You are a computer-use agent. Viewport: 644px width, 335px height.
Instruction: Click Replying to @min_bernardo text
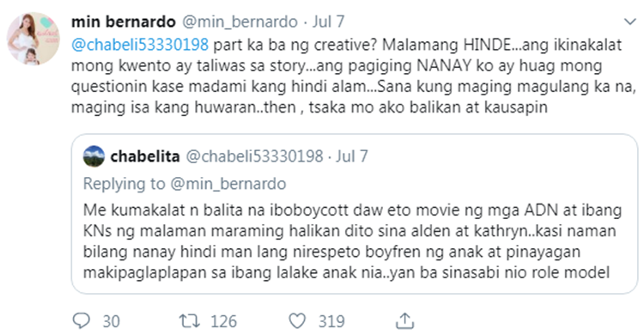pyautogui.click(x=185, y=183)
